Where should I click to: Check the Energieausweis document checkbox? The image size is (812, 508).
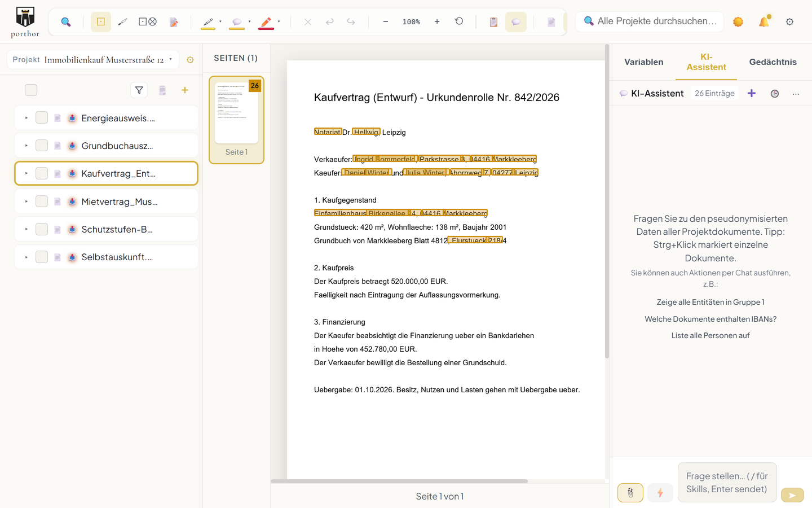pos(42,118)
